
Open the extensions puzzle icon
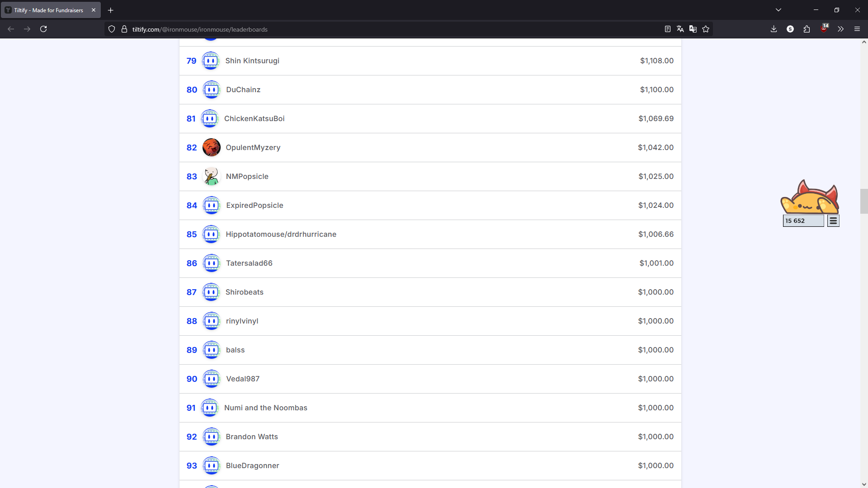point(807,29)
